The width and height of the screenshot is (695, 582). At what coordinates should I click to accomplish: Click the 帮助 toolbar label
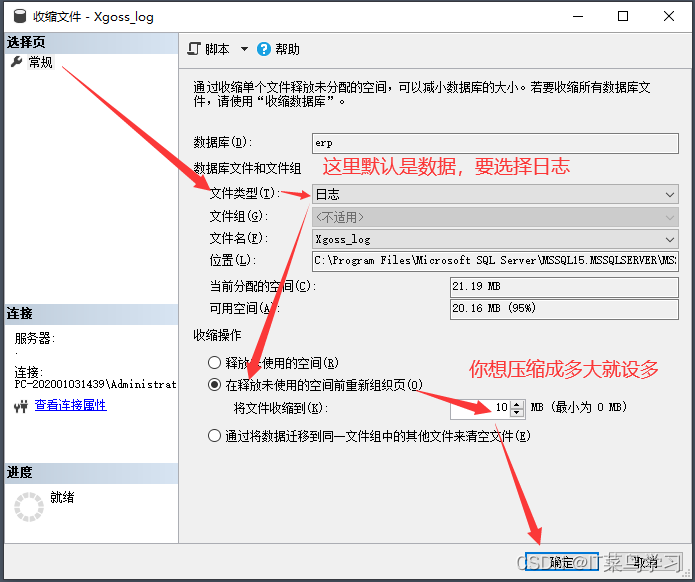[287, 49]
